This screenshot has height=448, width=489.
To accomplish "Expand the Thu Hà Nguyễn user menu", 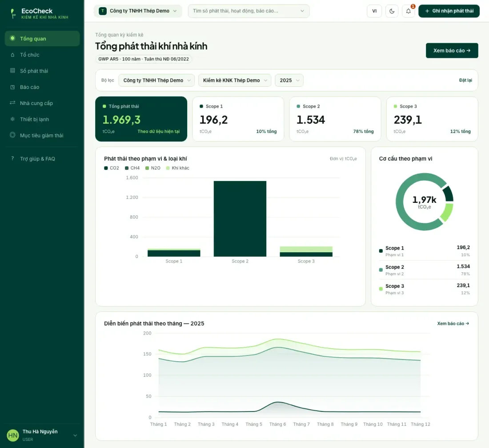I will pyautogui.click(x=75, y=435).
